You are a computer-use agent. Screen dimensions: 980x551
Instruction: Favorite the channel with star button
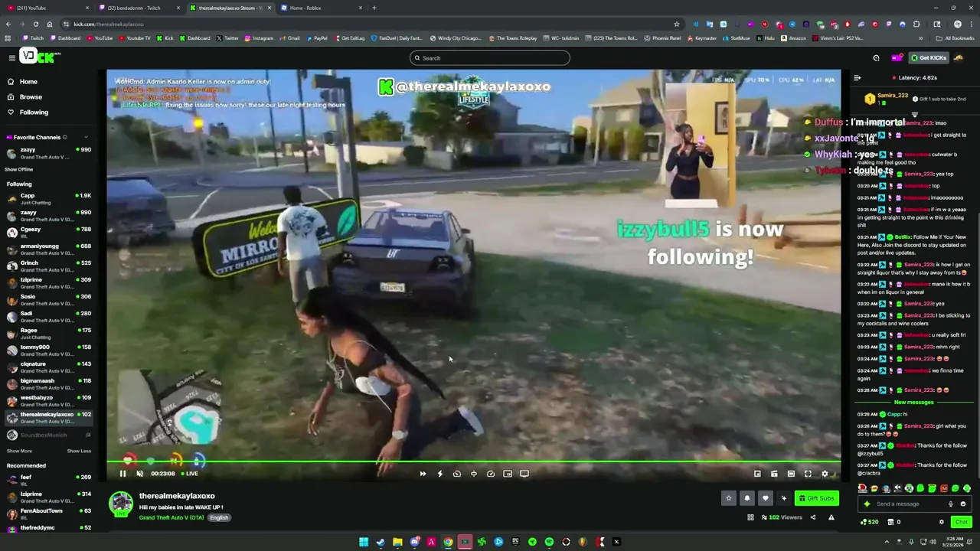click(x=729, y=498)
